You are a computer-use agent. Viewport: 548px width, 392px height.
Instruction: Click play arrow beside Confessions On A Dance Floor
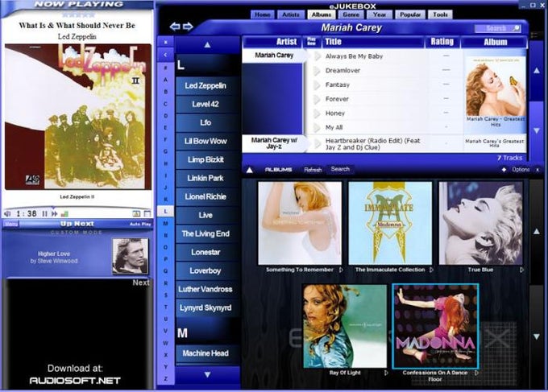[x=477, y=373]
